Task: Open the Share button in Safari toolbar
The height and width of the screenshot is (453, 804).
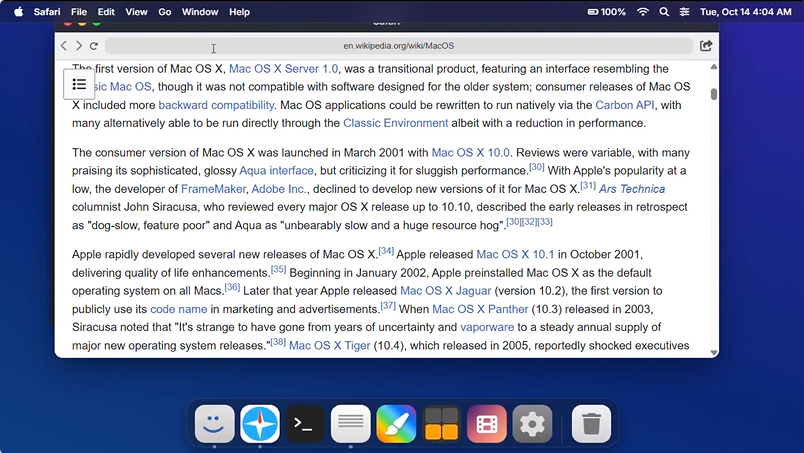Action: pos(706,46)
